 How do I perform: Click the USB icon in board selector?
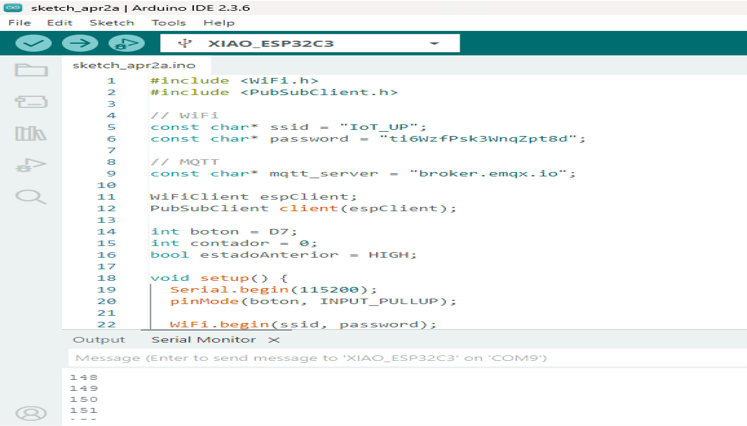[185, 43]
